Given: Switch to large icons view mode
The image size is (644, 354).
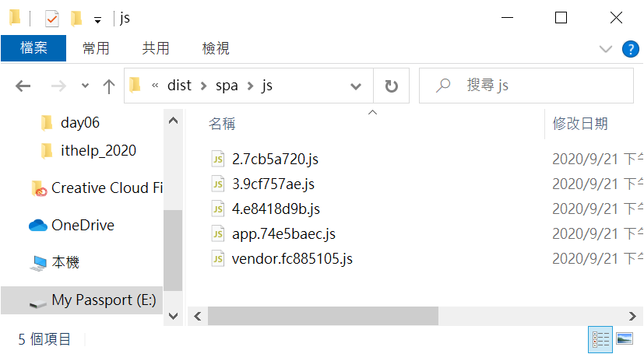Looking at the screenshot, I should (x=625, y=339).
